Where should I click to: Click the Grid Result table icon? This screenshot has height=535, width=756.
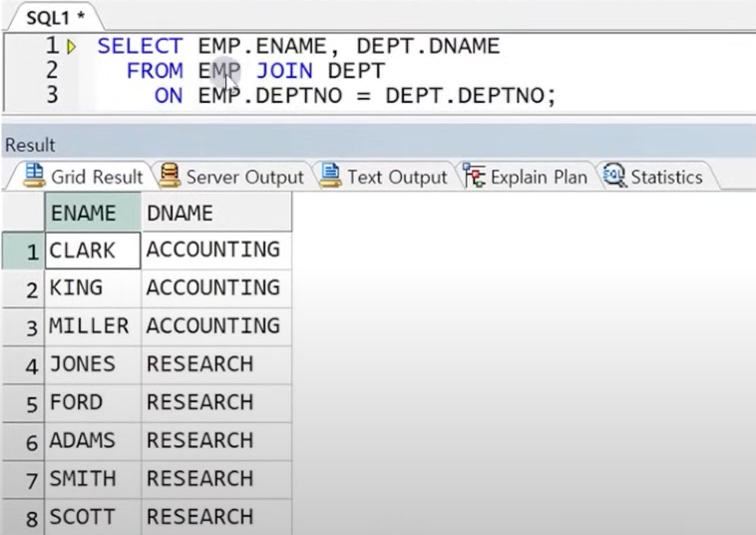pos(34,176)
